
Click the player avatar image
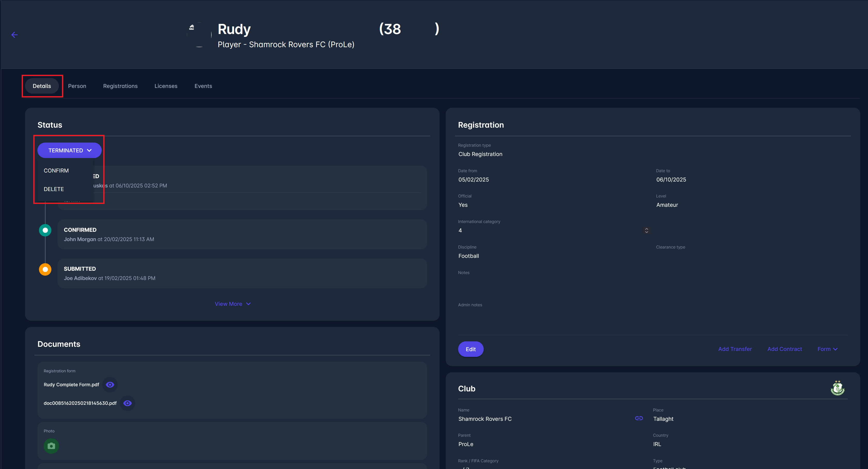pos(199,35)
